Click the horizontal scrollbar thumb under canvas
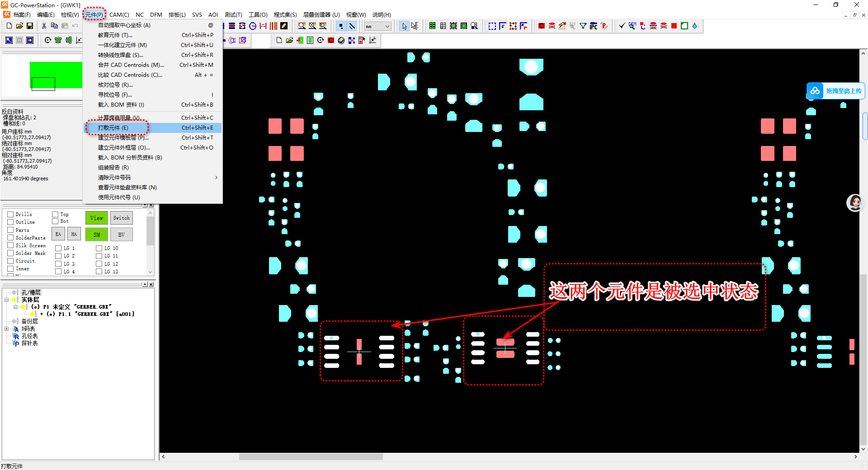This screenshot has height=470, width=868. click(x=311, y=457)
